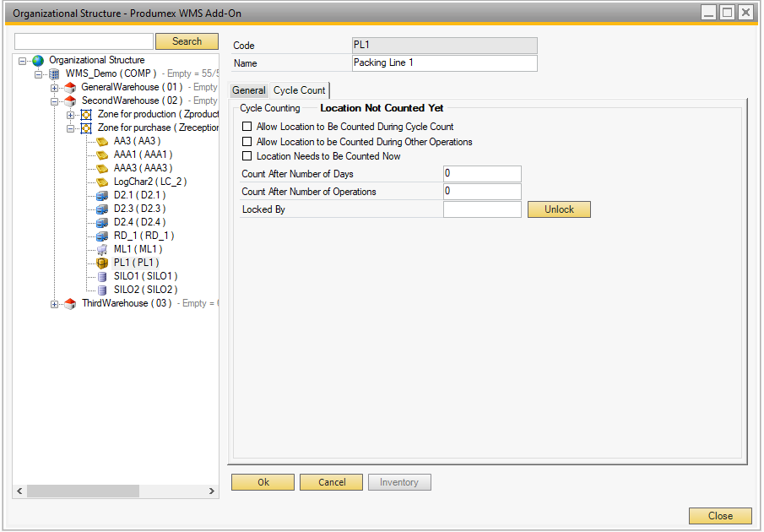The height and width of the screenshot is (532, 764).
Task: Tick Location Needs to Be Counted Now
Action: [247, 156]
